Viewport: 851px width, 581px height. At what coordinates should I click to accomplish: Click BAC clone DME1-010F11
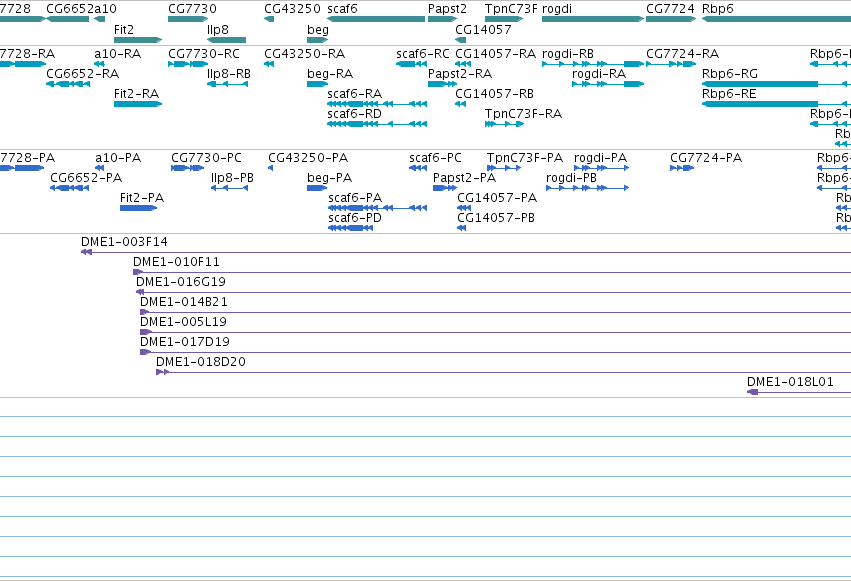(x=492, y=272)
